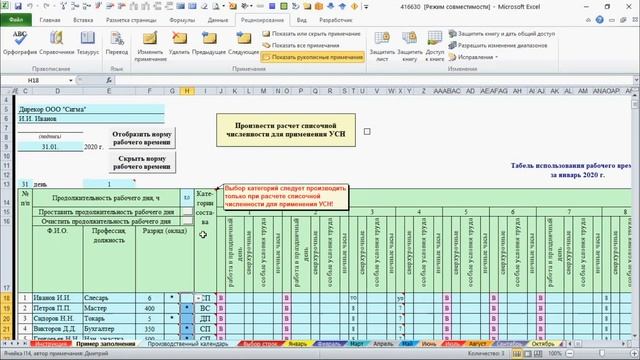Select the column H header
The image size is (640, 360).
click(187, 91)
